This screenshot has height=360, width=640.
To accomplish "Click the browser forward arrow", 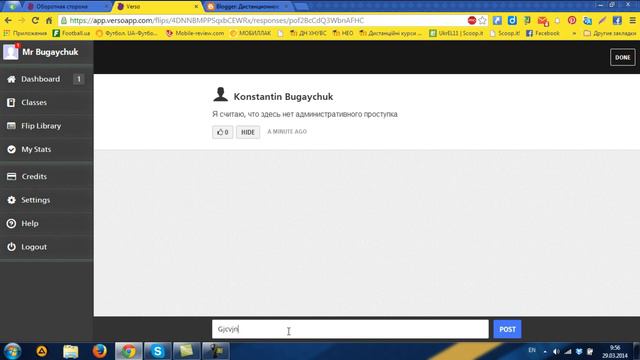I will click(22, 20).
